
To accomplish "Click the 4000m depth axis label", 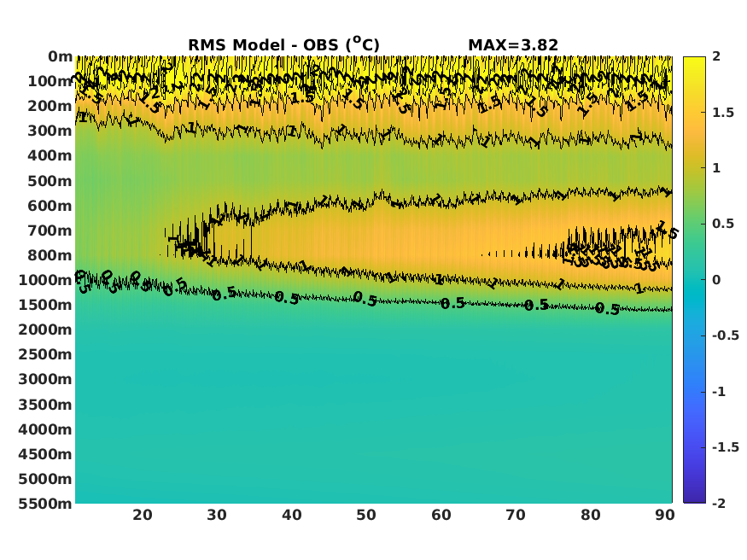I will (x=45, y=429).
